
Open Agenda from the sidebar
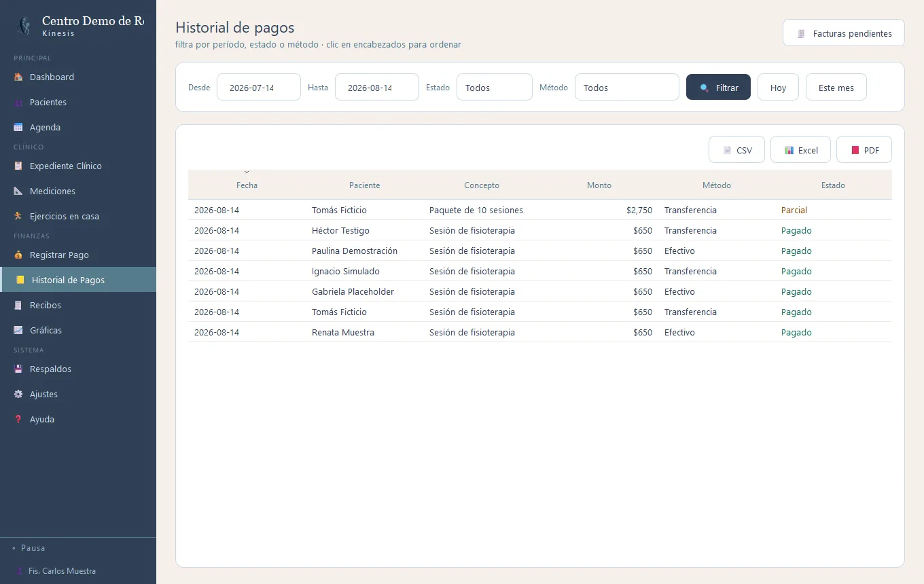click(78, 127)
